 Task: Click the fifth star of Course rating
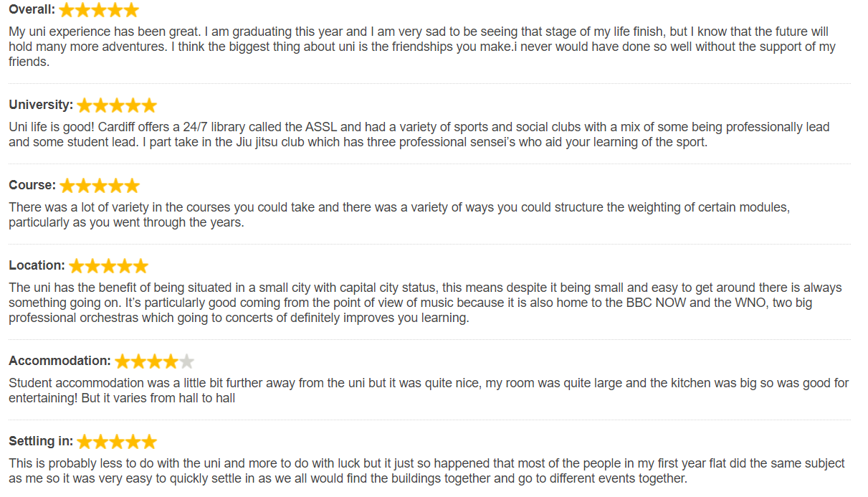pyautogui.click(x=132, y=186)
